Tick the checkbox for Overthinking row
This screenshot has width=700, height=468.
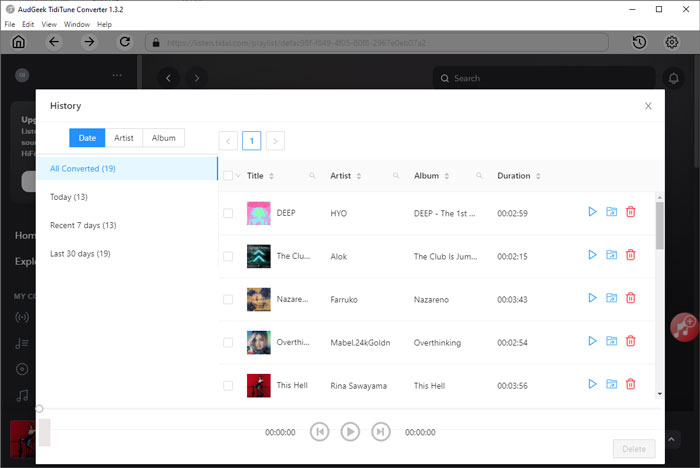click(x=228, y=343)
